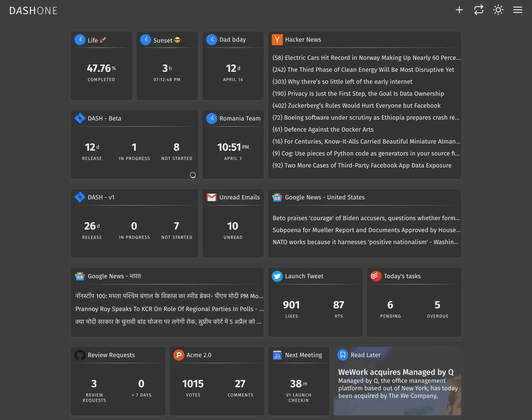The width and height of the screenshot is (532, 420).
Task: Toggle light mode with sun icon
Action: click(x=498, y=10)
